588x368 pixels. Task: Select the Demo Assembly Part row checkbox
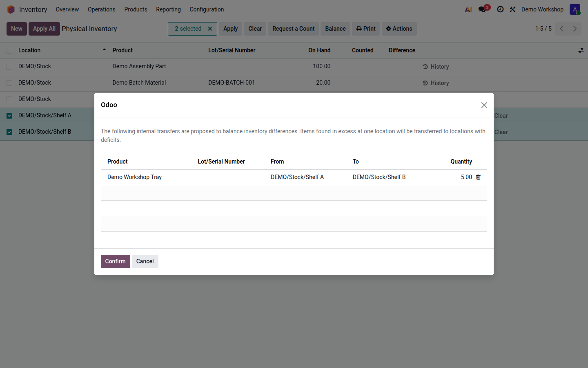coord(9,67)
